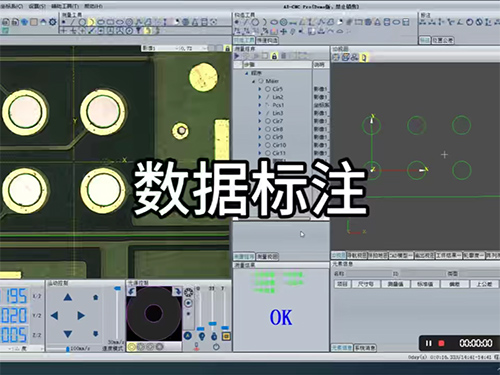The width and height of the screenshot is (500, 375).
Task: Toggle the blue triangle light button
Action: click(188, 336)
